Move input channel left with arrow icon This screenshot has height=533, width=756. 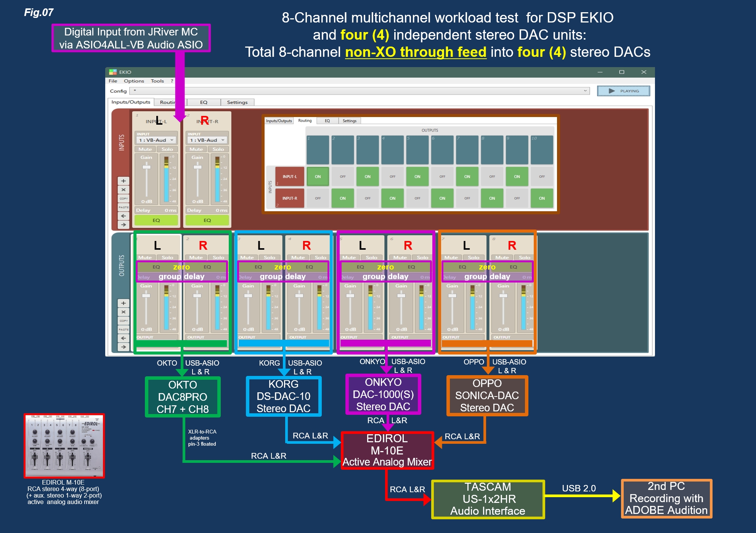tap(123, 216)
